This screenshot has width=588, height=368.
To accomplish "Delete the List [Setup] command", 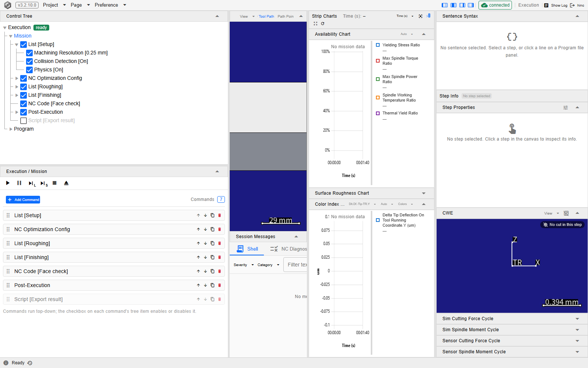I will coord(220,215).
